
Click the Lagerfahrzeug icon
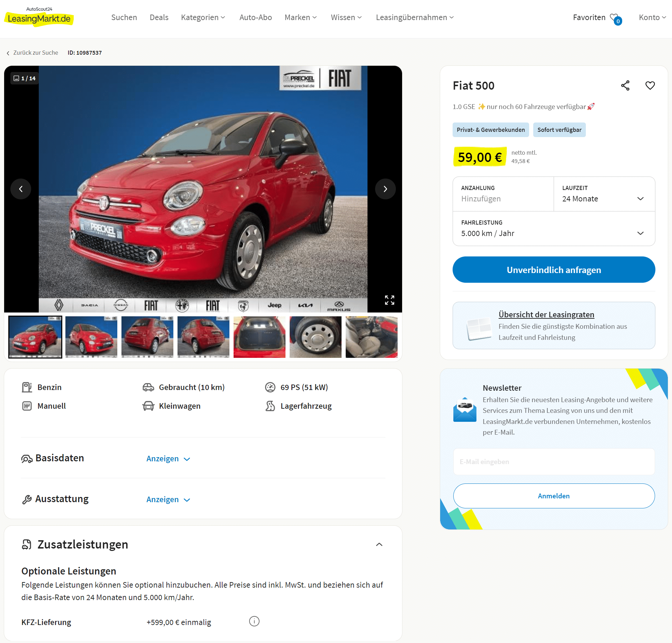270,406
